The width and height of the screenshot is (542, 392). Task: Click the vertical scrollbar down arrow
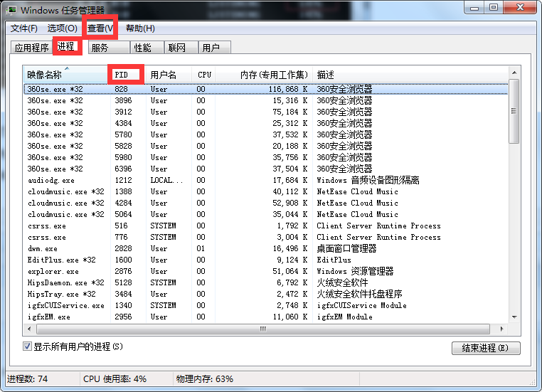coord(514,317)
